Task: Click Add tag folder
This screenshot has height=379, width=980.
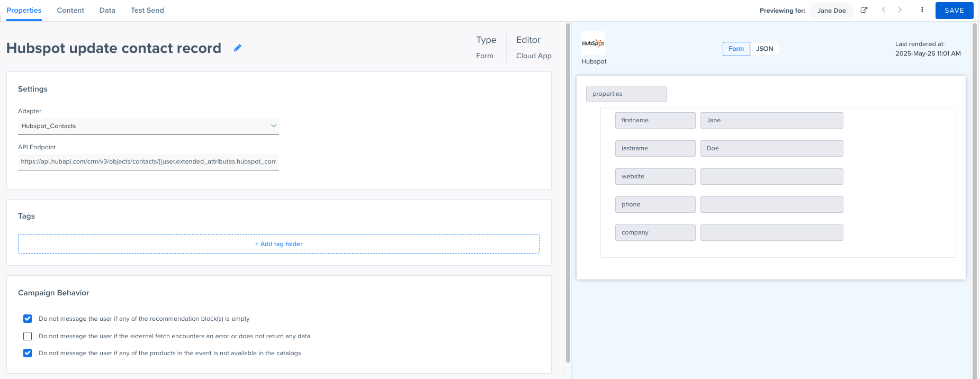Action: coord(278,244)
